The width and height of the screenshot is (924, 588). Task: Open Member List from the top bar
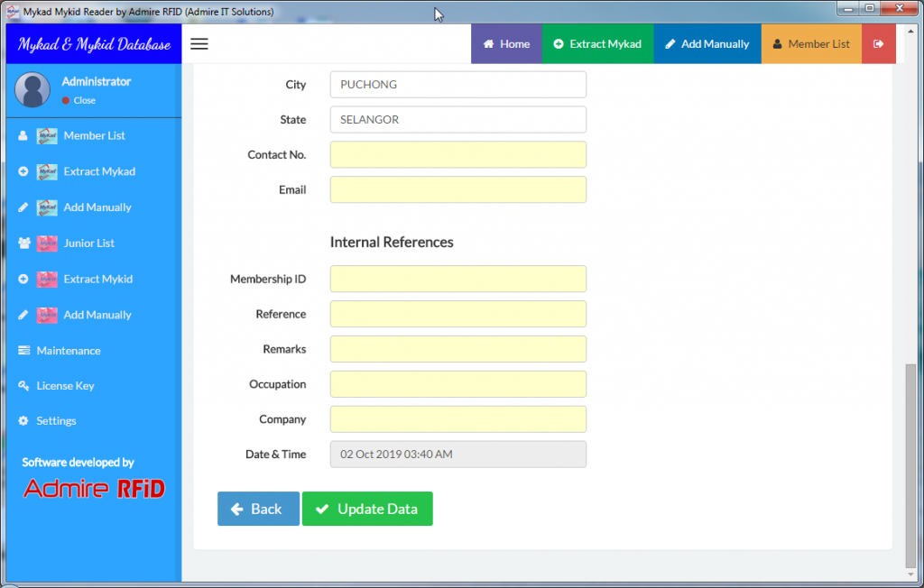810,44
